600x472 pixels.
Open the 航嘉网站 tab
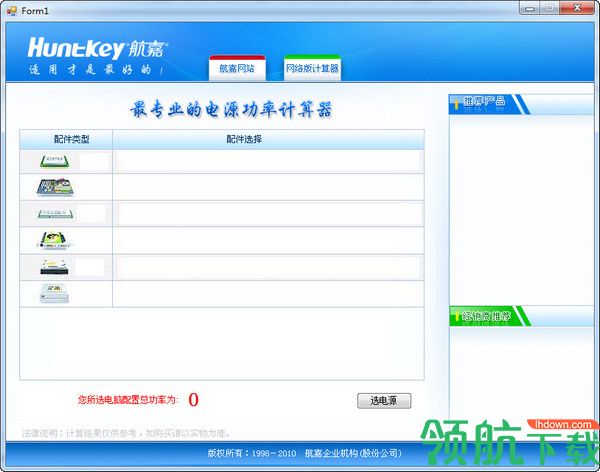[237, 69]
